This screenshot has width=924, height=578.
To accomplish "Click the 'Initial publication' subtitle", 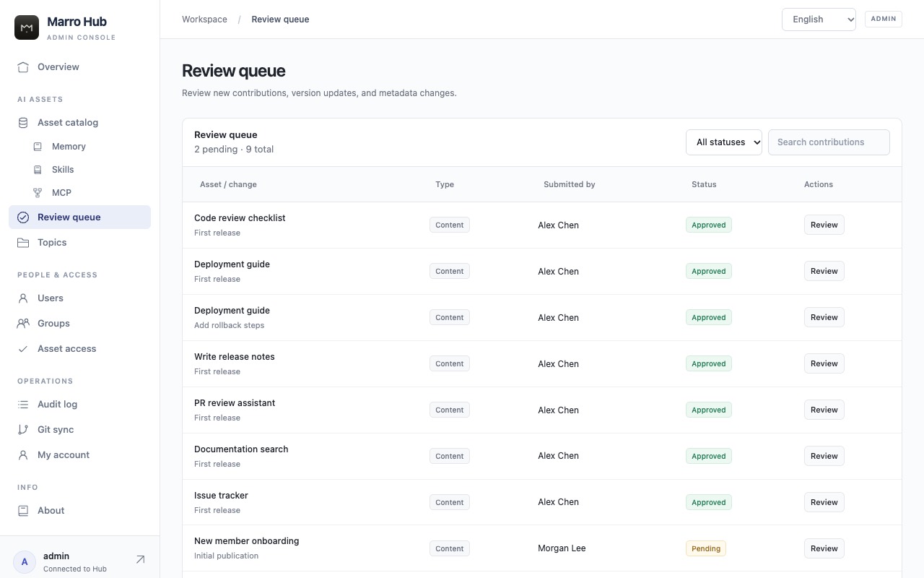I will coord(227,556).
